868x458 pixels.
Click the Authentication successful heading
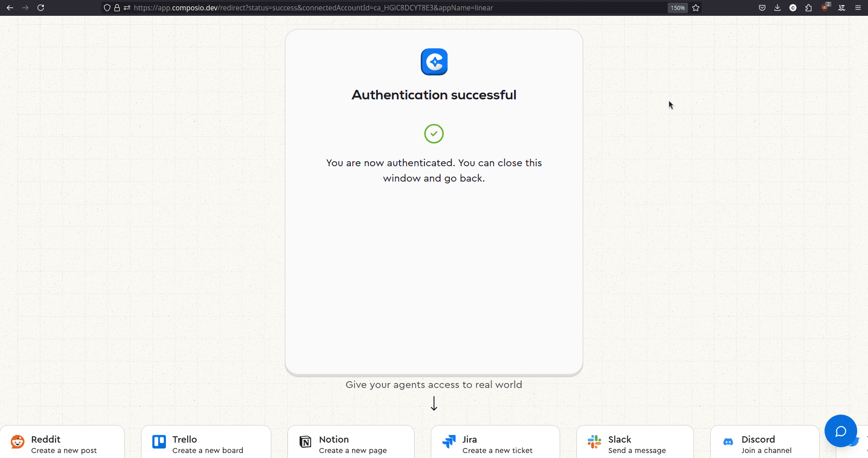(434, 95)
